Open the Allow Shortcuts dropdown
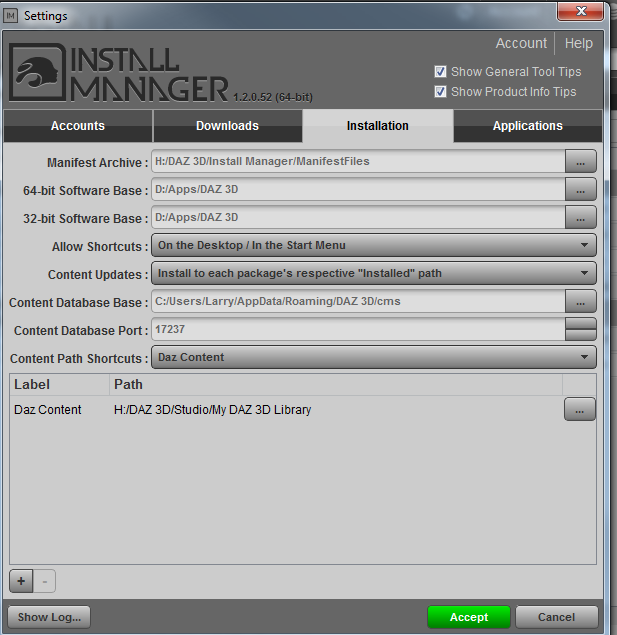This screenshot has height=635, width=617. point(374,245)
